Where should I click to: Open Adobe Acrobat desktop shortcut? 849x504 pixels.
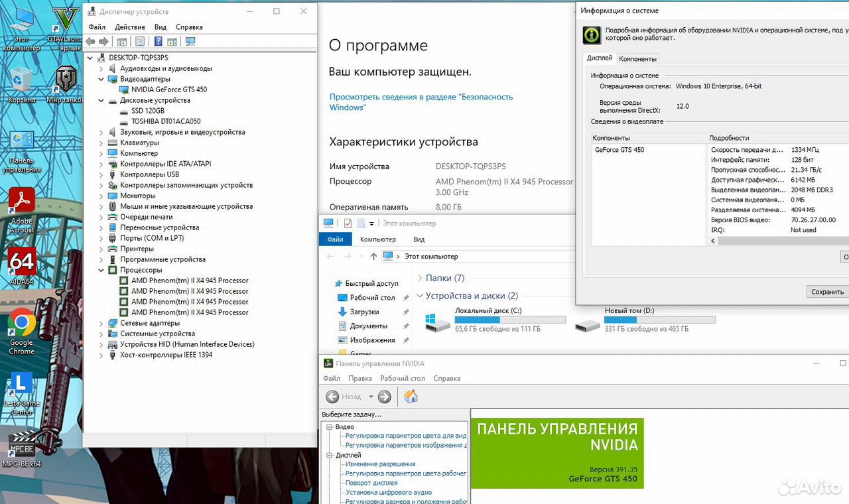[21, 210]
